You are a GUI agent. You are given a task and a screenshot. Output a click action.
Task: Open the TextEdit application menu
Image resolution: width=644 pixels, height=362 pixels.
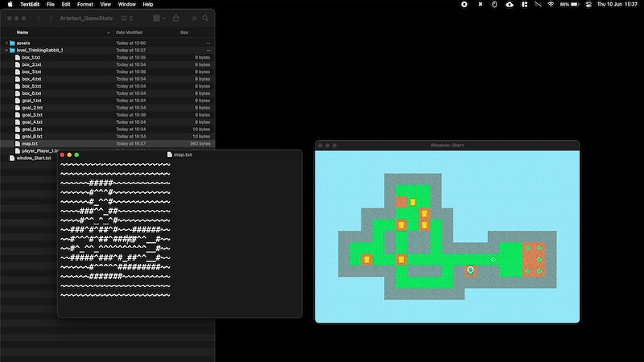pos(30,4)
